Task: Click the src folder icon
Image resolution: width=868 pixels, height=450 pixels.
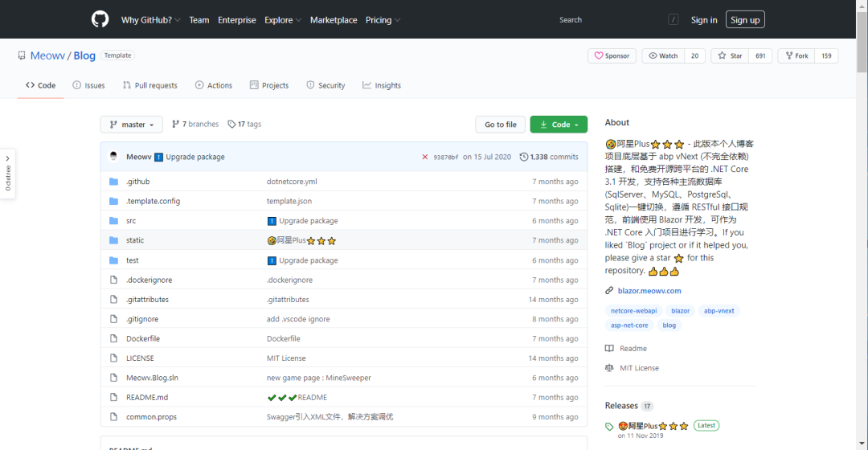Action: coord(113,221)
